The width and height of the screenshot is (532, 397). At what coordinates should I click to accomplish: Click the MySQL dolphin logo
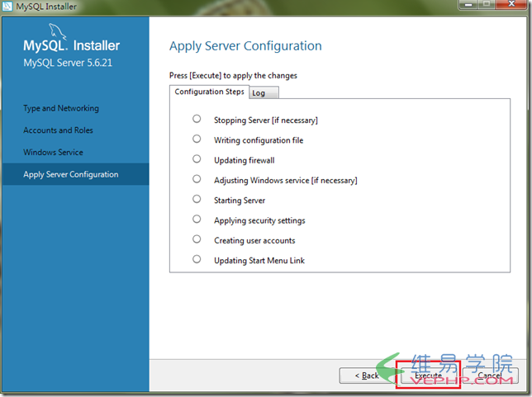pyautogui.click(x=57, y=31)
